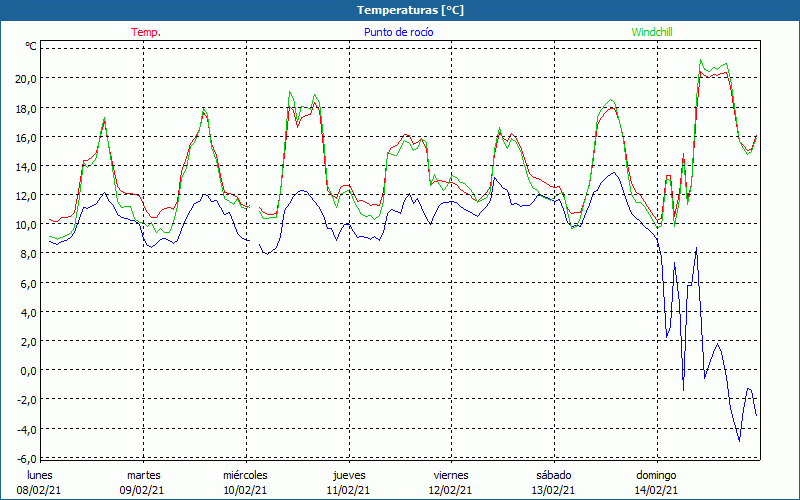The height and width of the screenshot is (500, 800).
Task: Click the '2,0' y-axis value
Action: pos(29,342)
